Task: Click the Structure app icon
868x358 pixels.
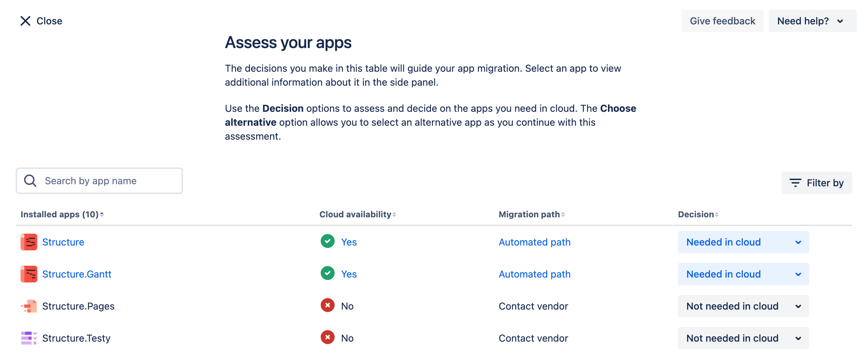Action: point(29,242)
